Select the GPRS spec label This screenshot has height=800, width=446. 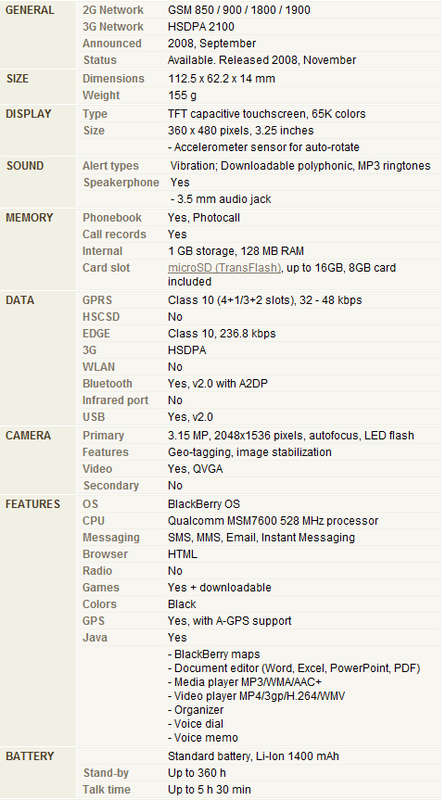[97, 301]
